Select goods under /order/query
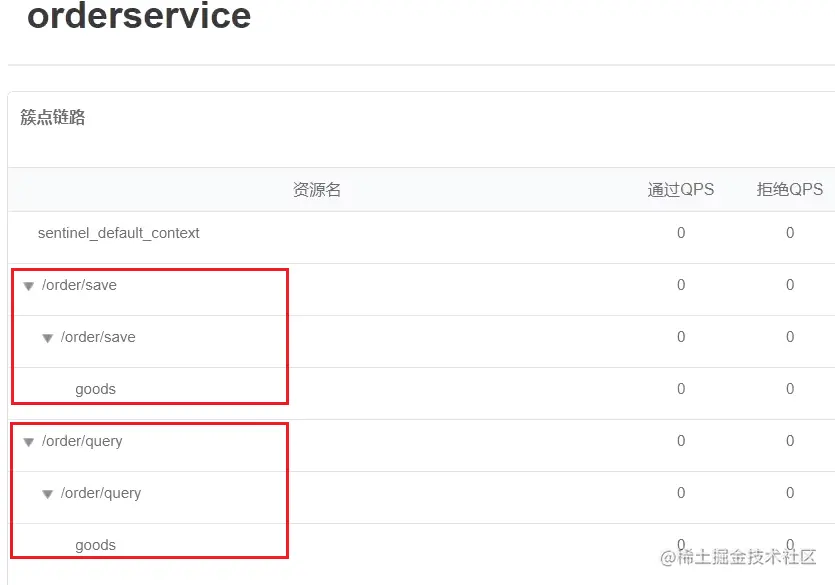This screenshot has width=835, height=585. pyautogui.click(x=95, y=545)
